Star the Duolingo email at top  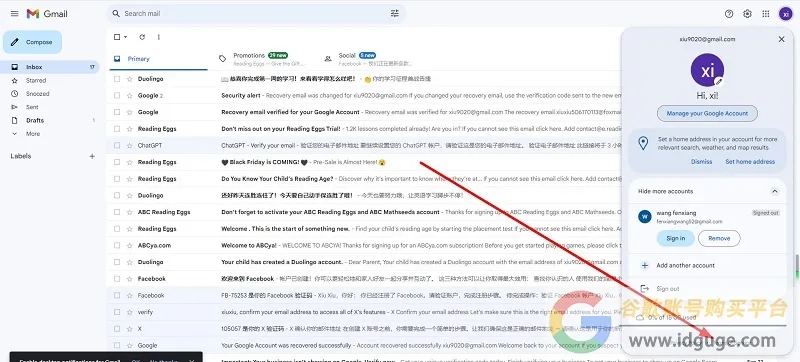(130, 79)
